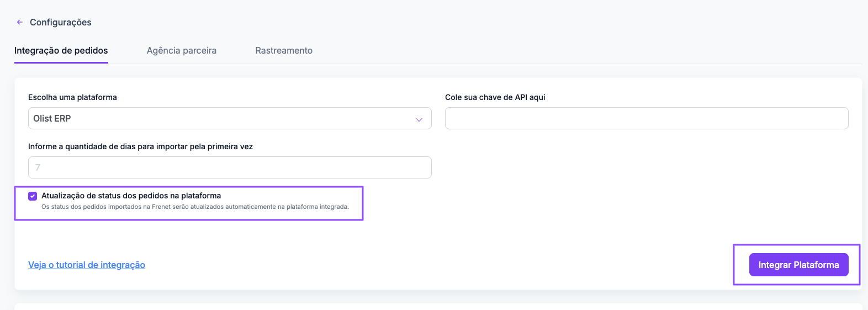The width and height of the screenshot is (868, 310).
Task: Switch to the Agência parceira tab
Action: [182, 50]
